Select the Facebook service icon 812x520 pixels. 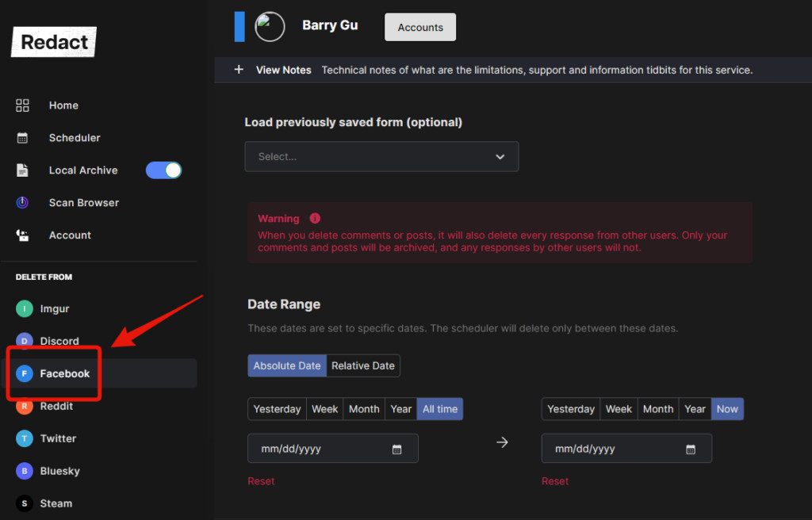point(25,373)
